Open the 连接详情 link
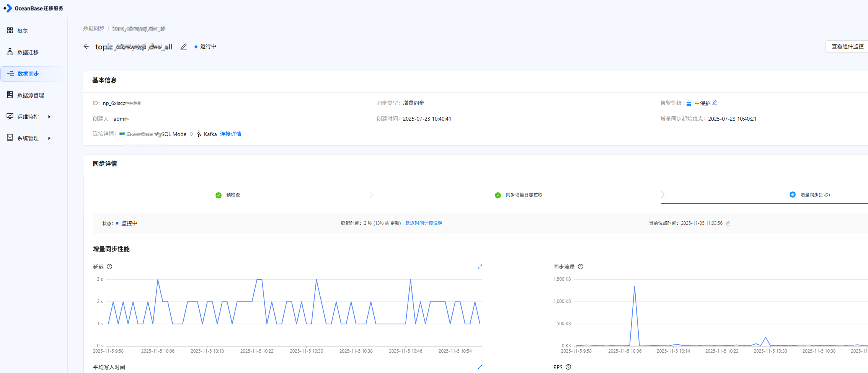 point(230,134)
